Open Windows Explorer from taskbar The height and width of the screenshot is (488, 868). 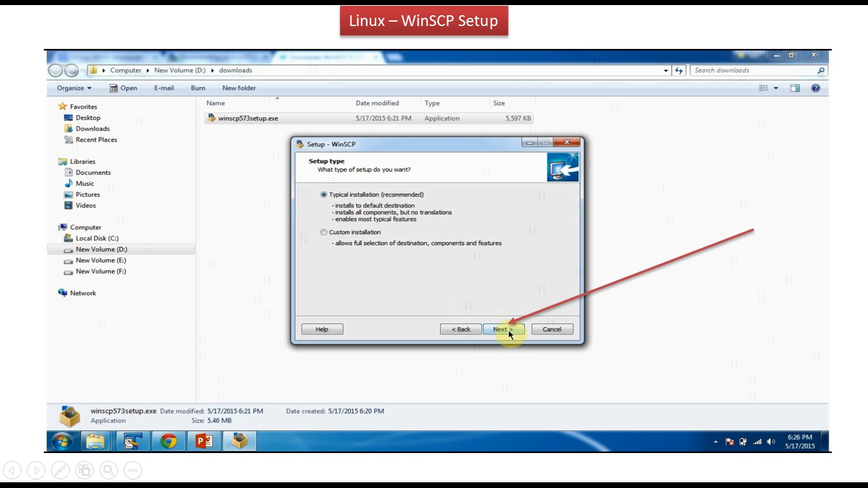tap(95, 441)
